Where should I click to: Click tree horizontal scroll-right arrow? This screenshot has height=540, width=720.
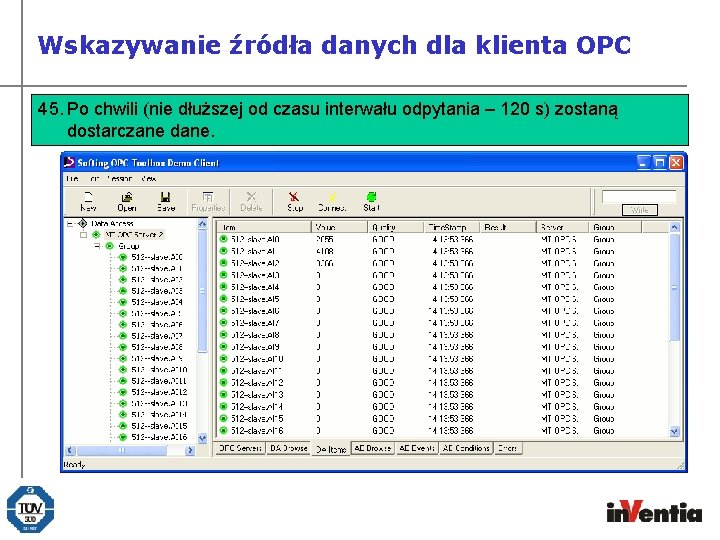190,450
